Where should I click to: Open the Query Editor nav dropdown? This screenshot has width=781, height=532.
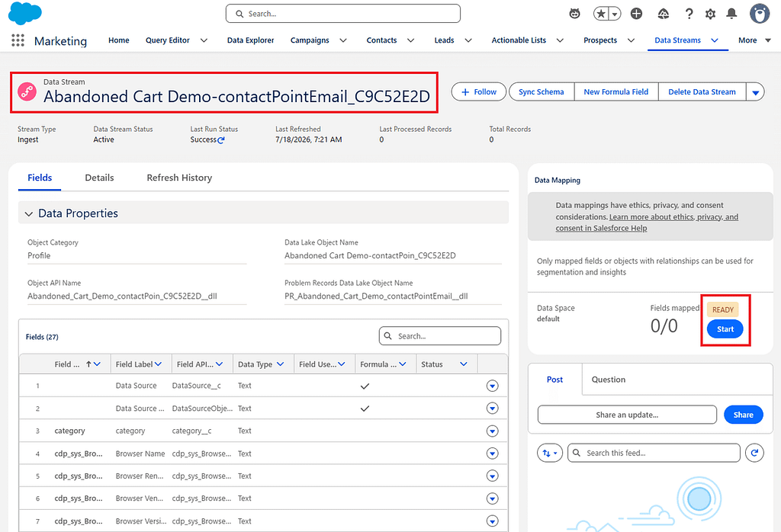click(204, 40)
